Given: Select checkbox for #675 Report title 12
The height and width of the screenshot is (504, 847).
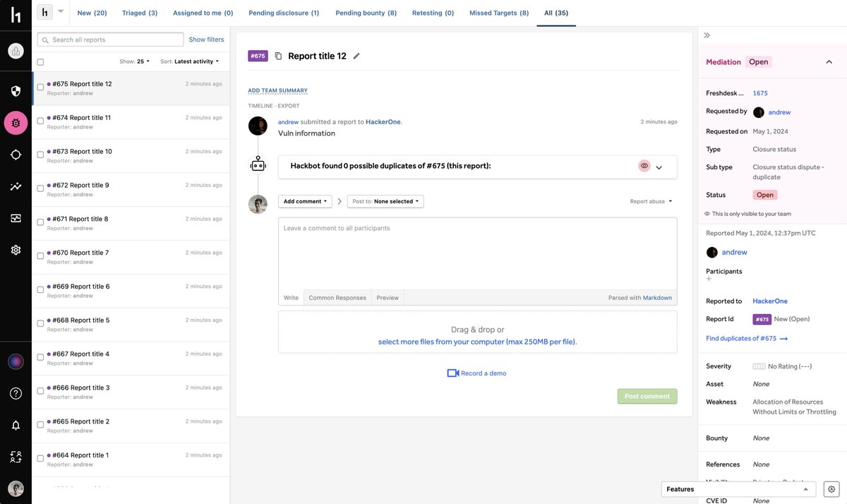Looking at the screenshot, I should [x=40, y=88].
